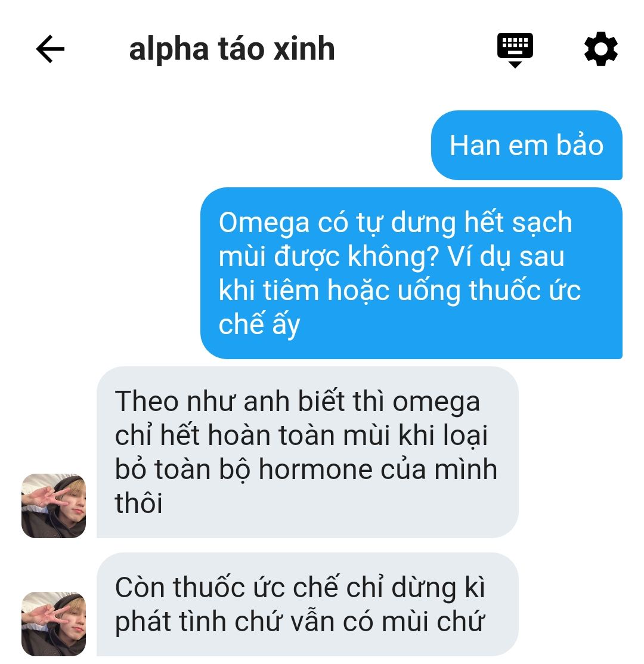
Task: Select the blue message starting 'Omega có tự dưng'
Action: point(411,273)
